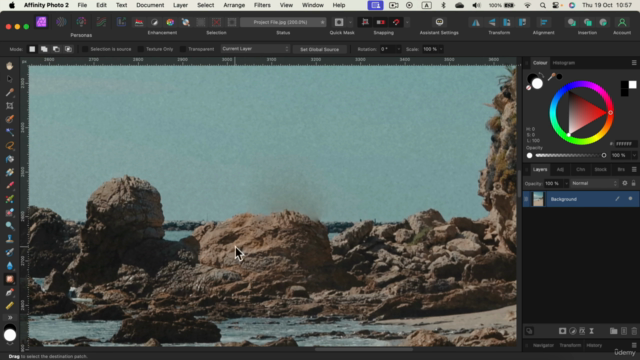Open the Filters menu
The width and height of the screenshot is (640, 360).
(262, 5)
